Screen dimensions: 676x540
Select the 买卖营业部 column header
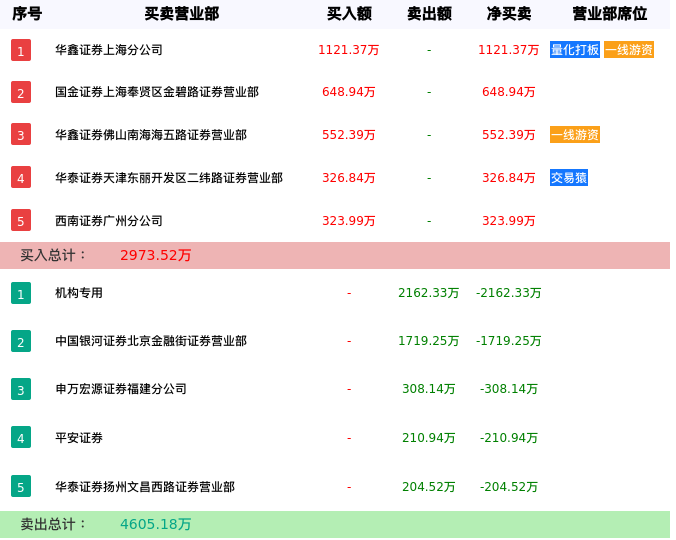182,14
